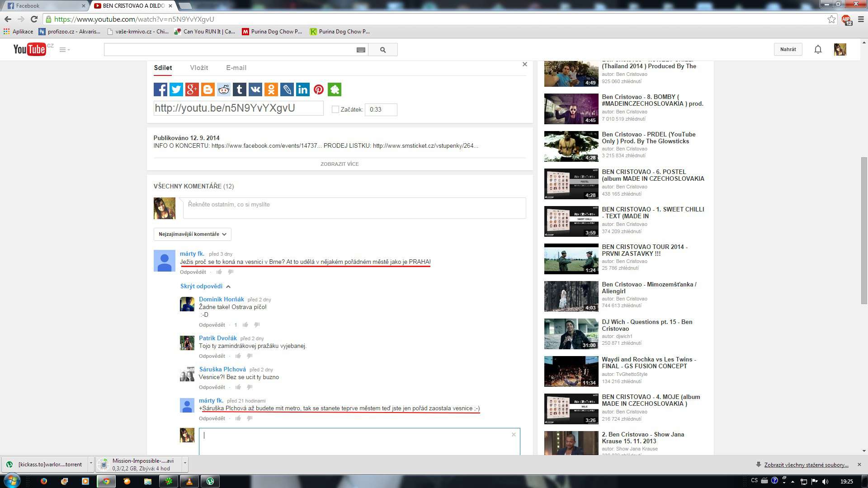Open Nejzajímavější komentáře sort dropdown
The width and height of the screenshot is (868, 488).
pos(192,234)
